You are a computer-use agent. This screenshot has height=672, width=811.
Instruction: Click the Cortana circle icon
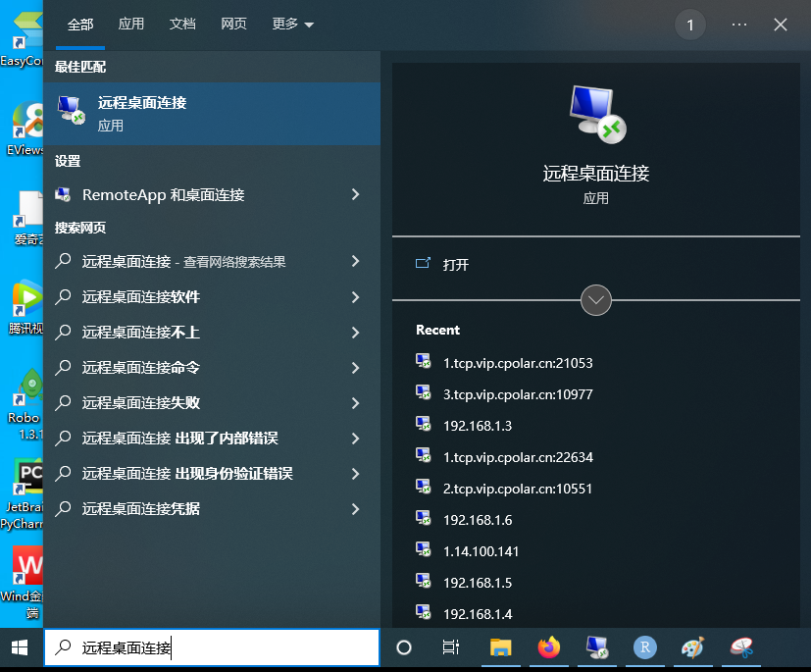[403, 647]
